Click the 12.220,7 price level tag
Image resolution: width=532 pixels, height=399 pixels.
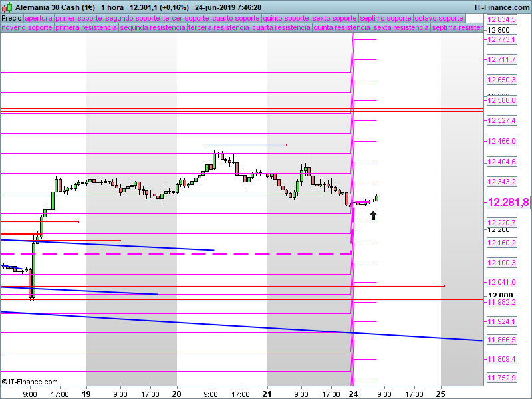tap(502, 223)
